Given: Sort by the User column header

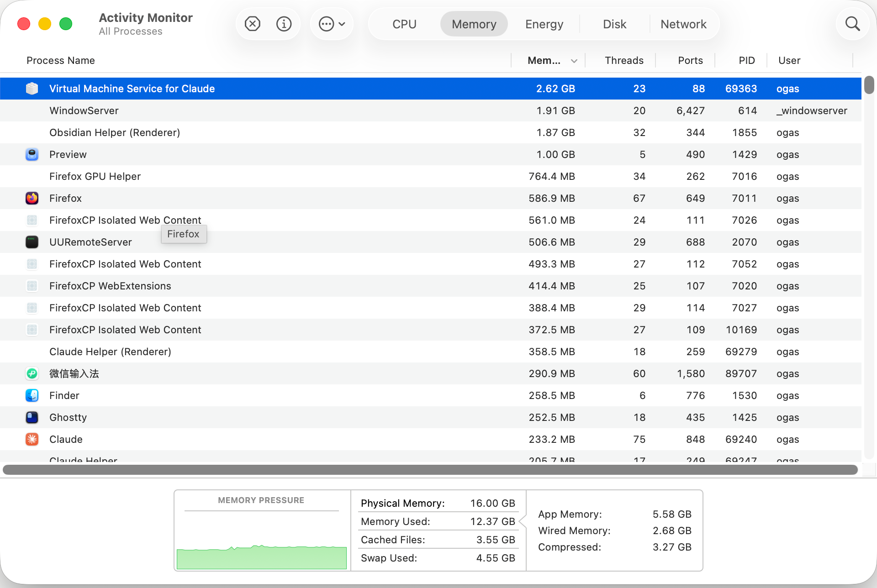Looking at the screenshot, I should (789, 60).
